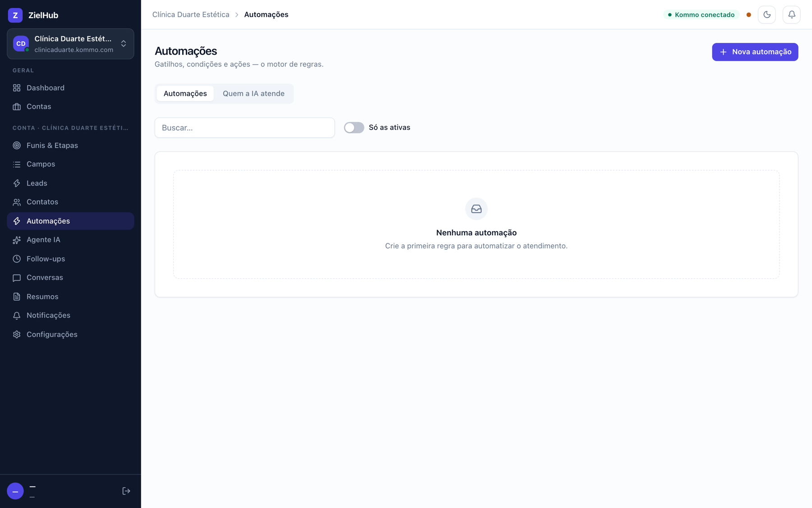Open the Notificações bell icon in the sidebar
The image size is (812, 508).
[x=17, y=316]
